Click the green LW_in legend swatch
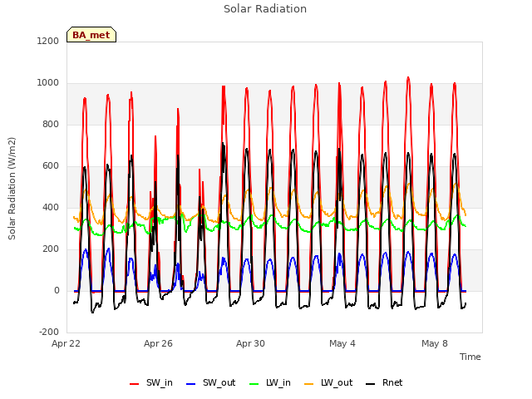The width and height of the screenshot is (532, 399). [x=254, y=384]
